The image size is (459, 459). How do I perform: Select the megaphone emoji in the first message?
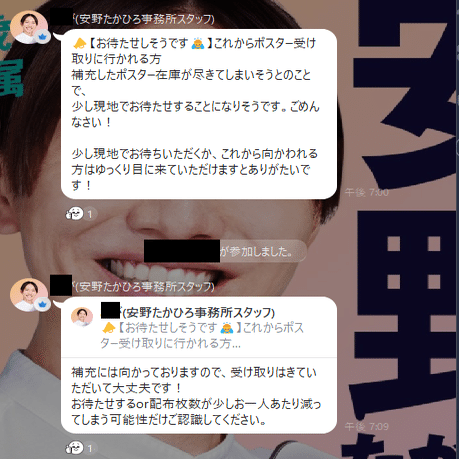(79, 43)
